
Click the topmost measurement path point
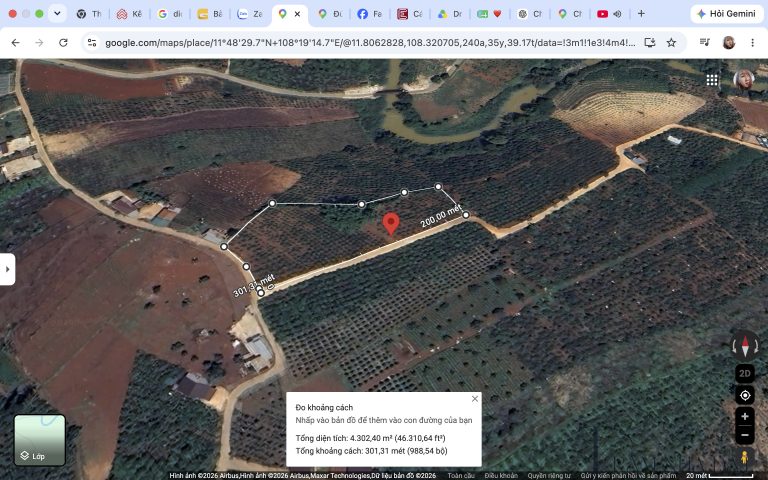(438, 187)
